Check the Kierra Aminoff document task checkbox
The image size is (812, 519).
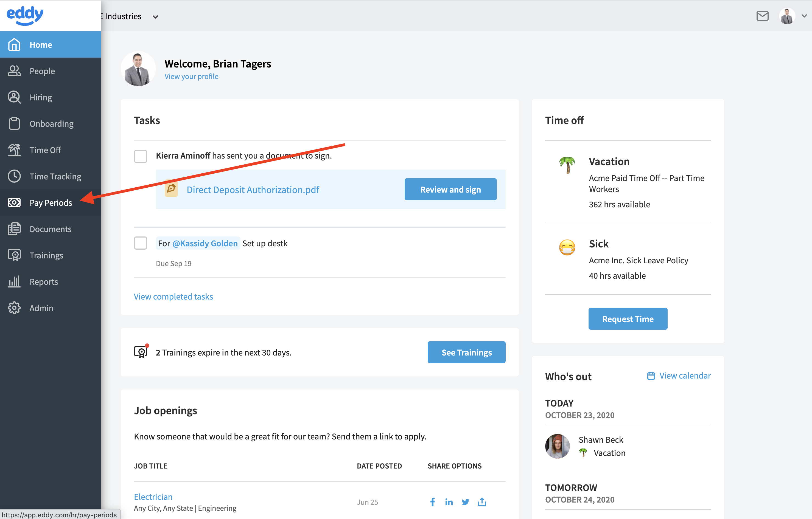[140, 156]
